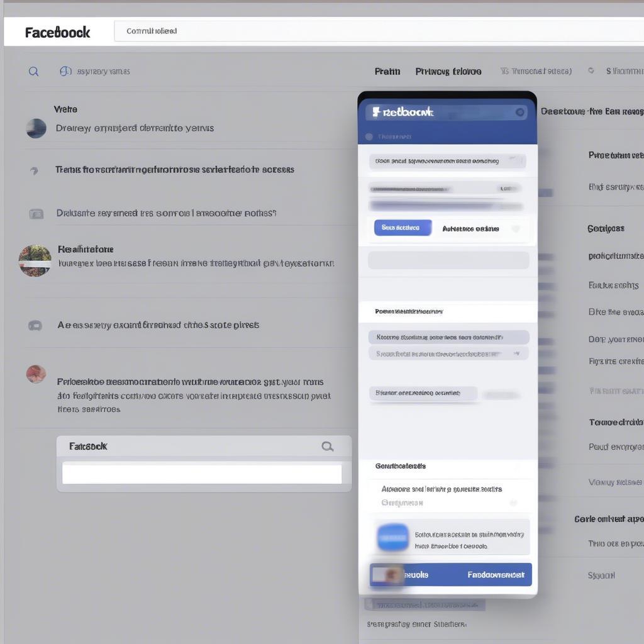Click the question mark icon in the list
644x644 pixels.
(35, 170)
